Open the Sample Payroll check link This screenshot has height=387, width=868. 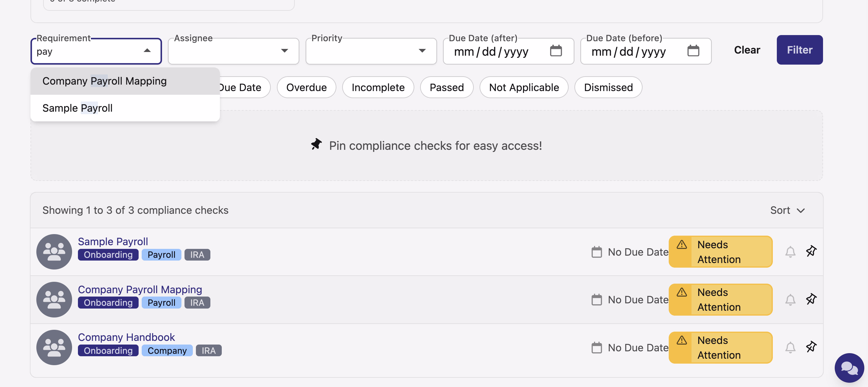point(113,241)
